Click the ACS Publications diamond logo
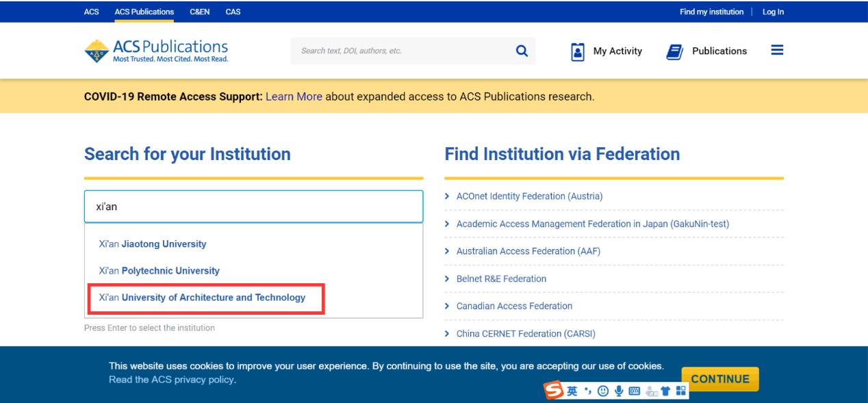This screenshot has height=403, width=868. (x=97, y=51)
